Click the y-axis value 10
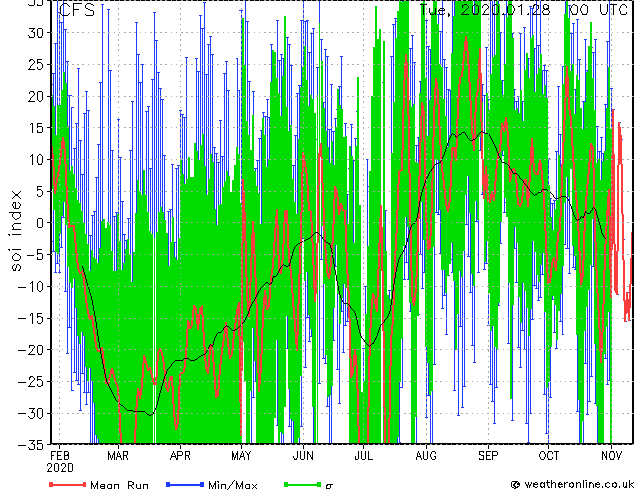634x490 pixels. coord(35,160)
